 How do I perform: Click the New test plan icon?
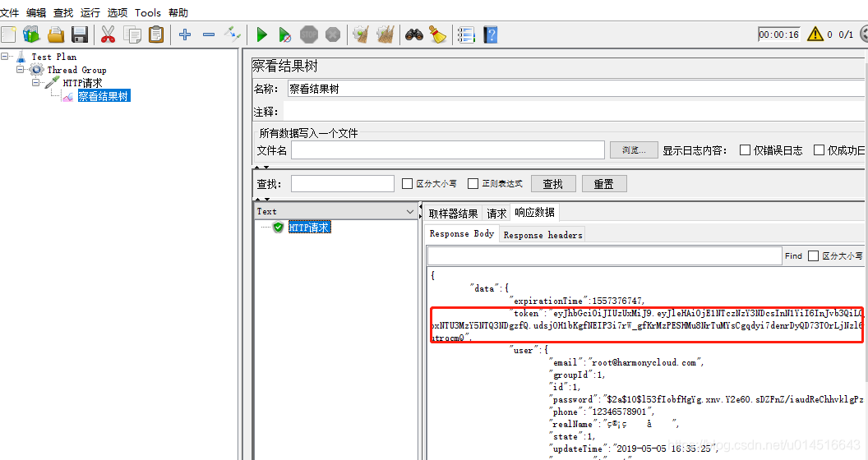point(9,34)
